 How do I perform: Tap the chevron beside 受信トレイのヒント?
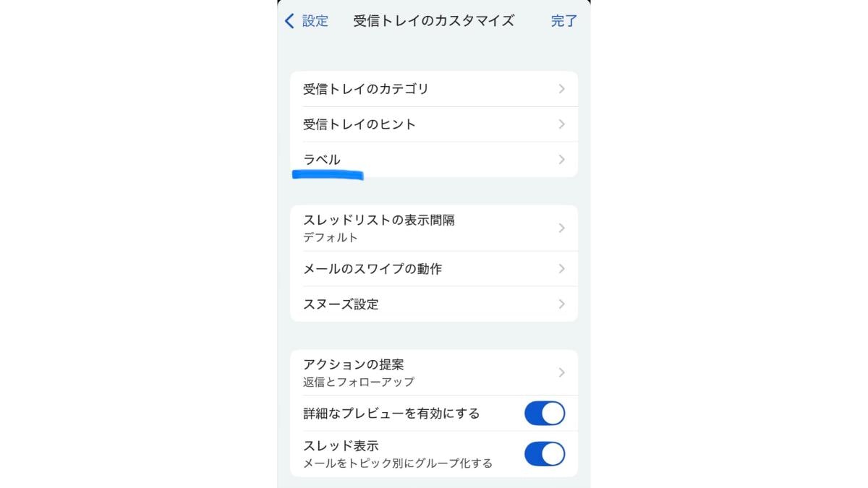(x=562, y=124)
